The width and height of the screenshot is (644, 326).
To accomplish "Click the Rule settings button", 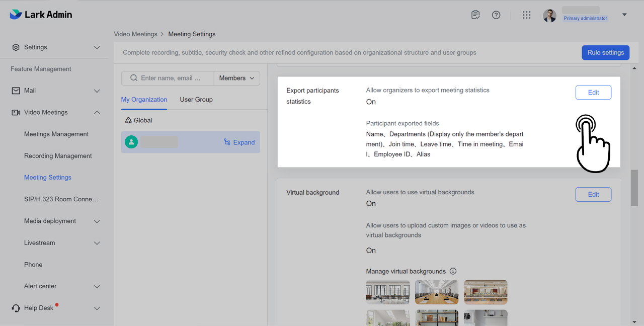I will (605, 52).
